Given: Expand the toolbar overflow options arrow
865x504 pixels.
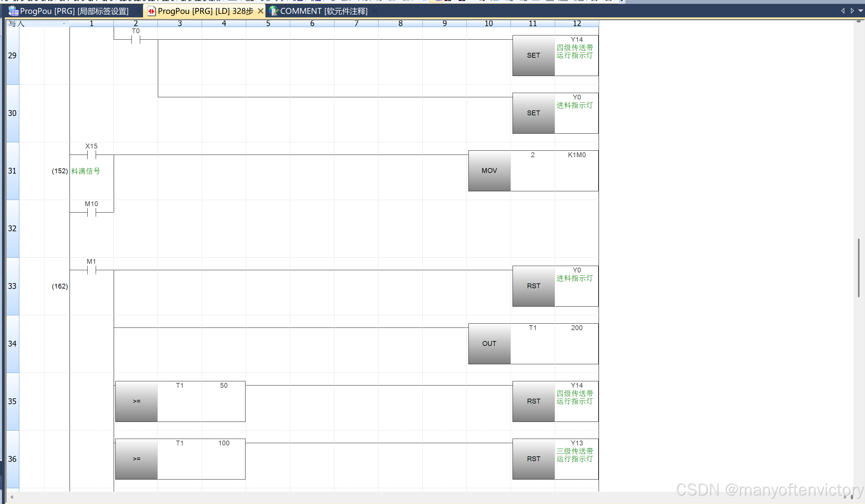Looking at the screenshot, I should (622, 1).
